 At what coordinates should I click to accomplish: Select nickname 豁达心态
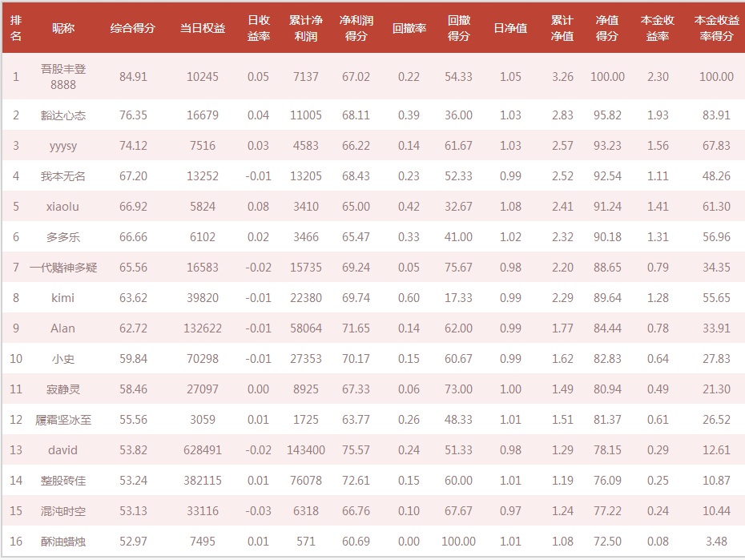63,115
